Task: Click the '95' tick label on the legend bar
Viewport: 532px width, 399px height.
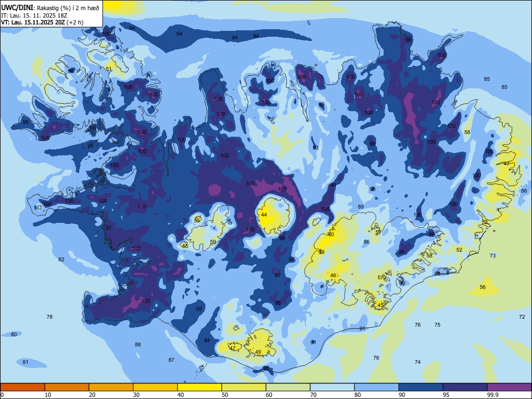Action: point(446,395)
